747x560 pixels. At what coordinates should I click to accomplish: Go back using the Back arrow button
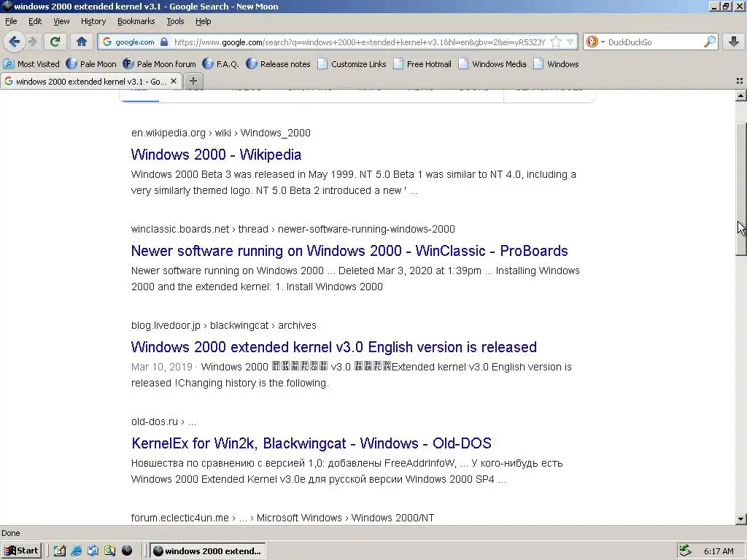point(15,42)
